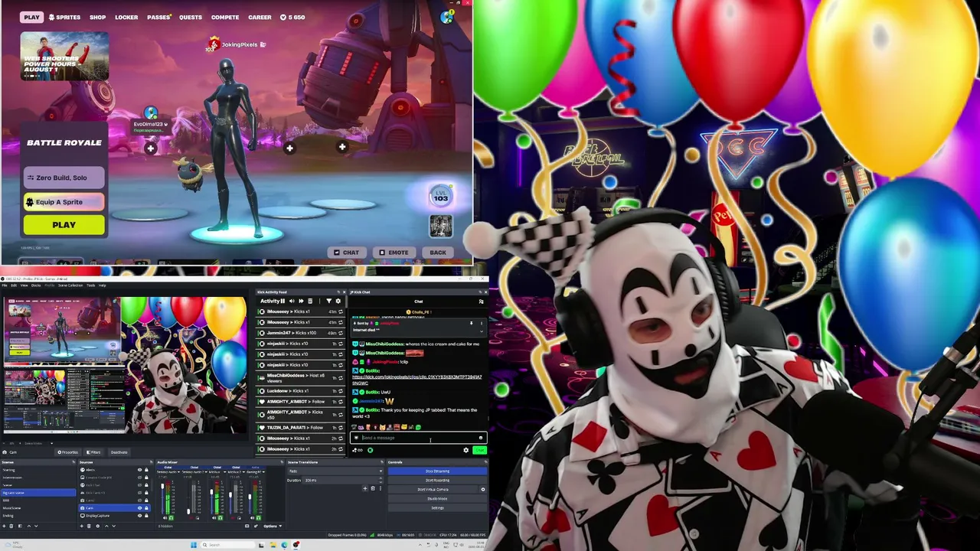
Task: Toggle lock on the DisplayCapture source
Action: [146, 516]
